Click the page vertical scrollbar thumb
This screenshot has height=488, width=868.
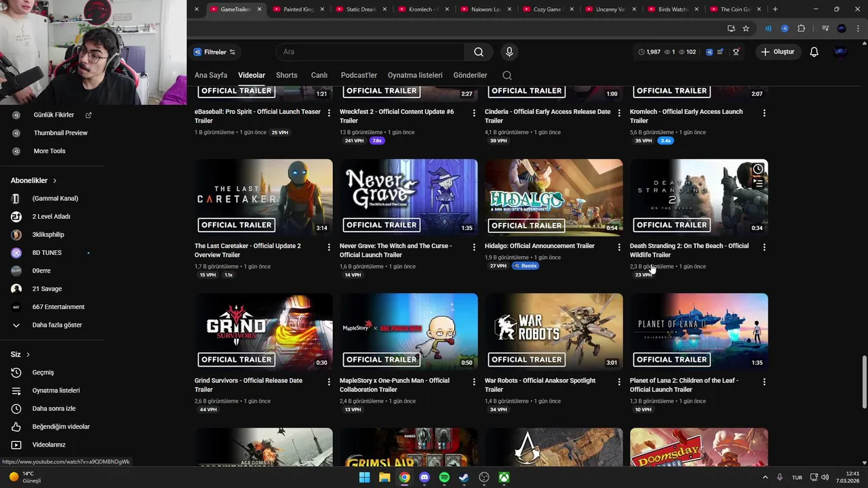click(864, 382)
